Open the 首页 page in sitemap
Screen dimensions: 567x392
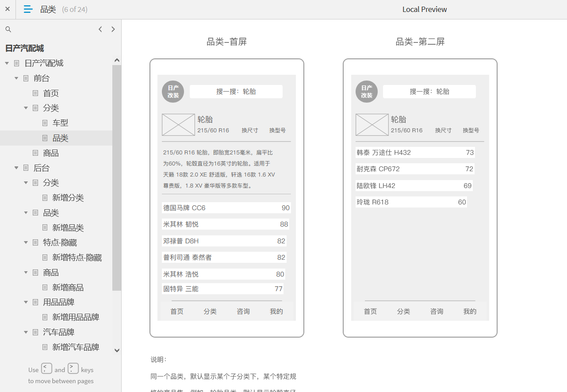click(x=51, y=93)
